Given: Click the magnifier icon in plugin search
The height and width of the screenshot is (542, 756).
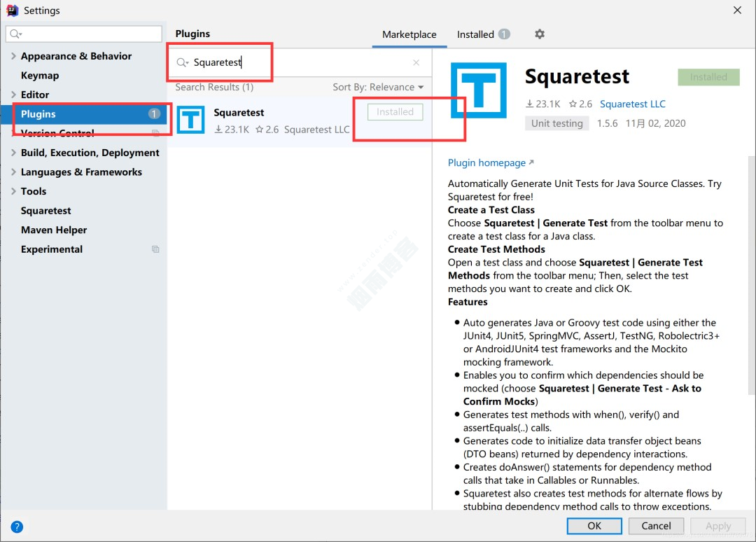Looking at the screenshot, I should [182, 62].
